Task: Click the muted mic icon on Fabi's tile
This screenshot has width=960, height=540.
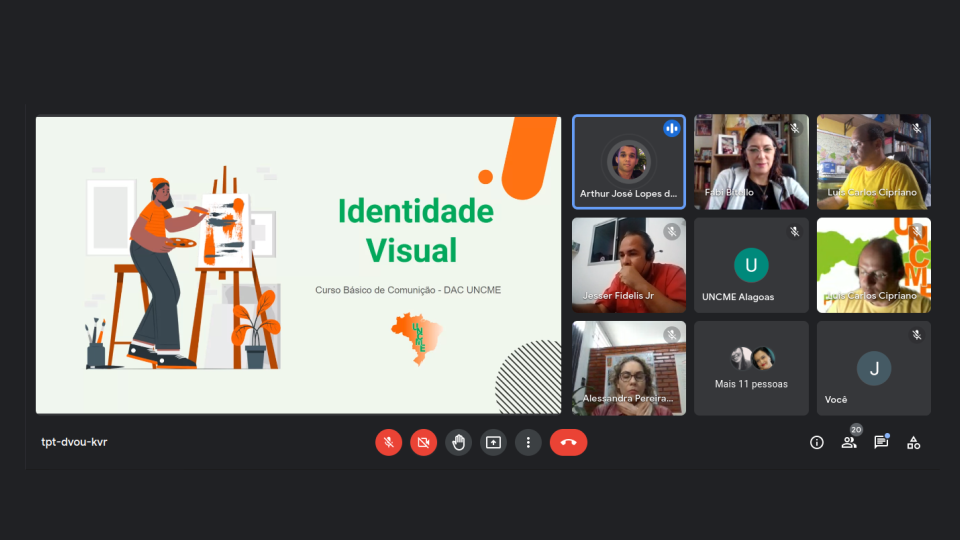Action: tap(794, 128)
